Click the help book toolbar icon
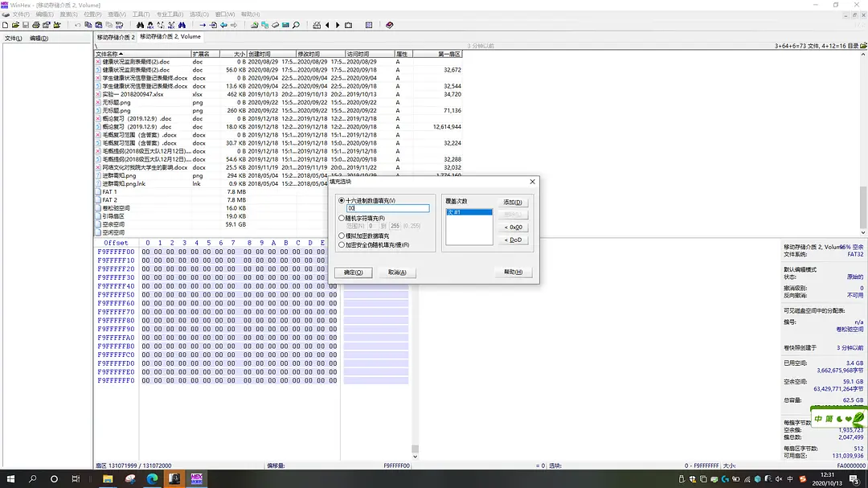This screenshot has width=868, height=488. (390, 25)
